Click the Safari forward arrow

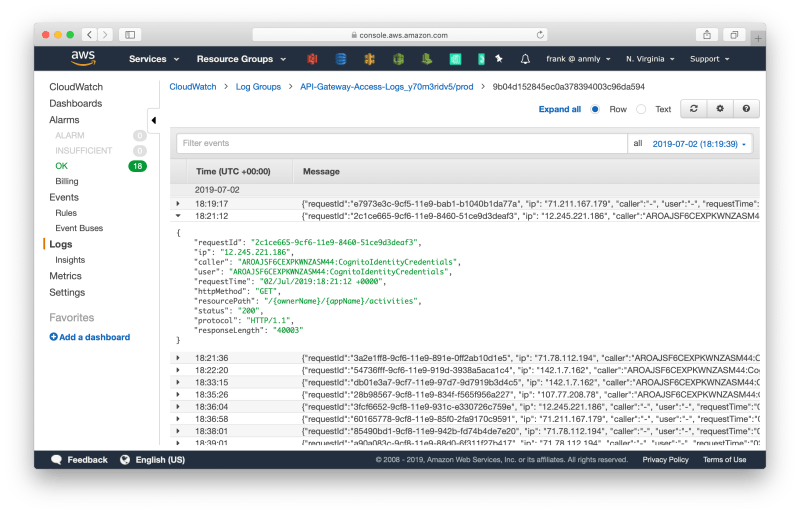tap(105, 35)
